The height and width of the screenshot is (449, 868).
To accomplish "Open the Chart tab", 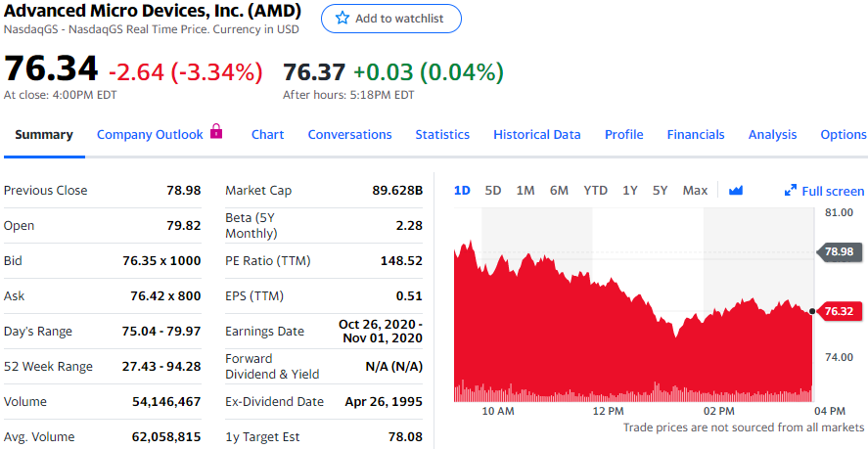I will (267, 135).
